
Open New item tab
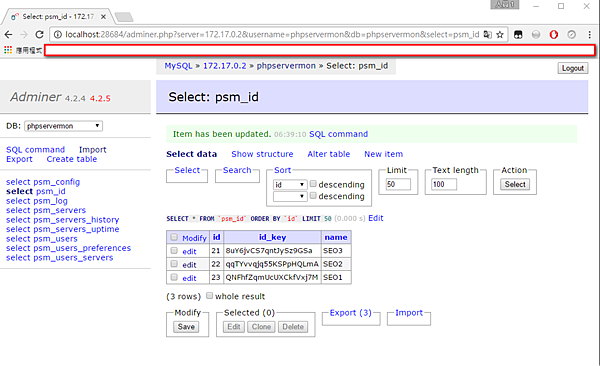(383, 154)
